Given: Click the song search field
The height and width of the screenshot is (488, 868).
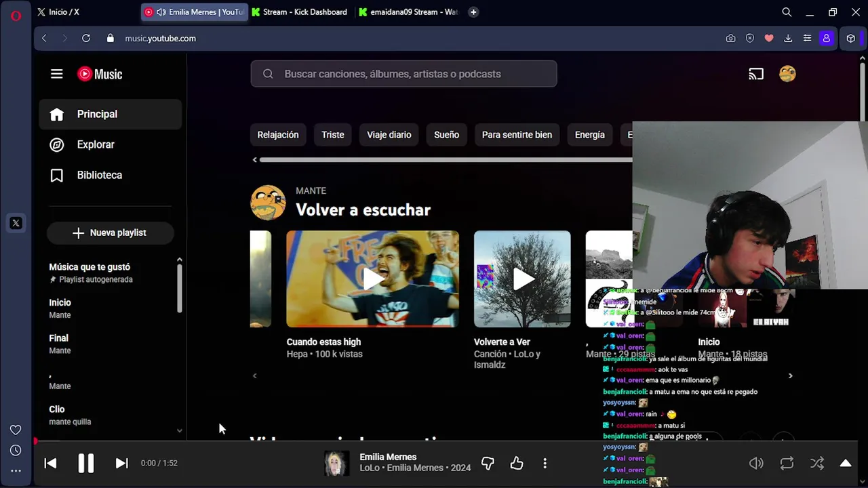Looking at the screenshot, I should click(403, 74).
